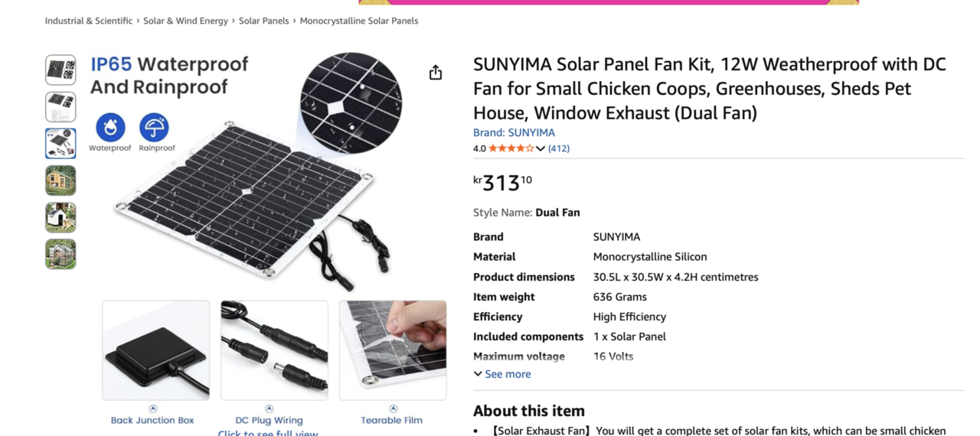The height and width of the screenshot is (436, 980).
Task: Select the first product thumbnail
Action: click(60, 70)
